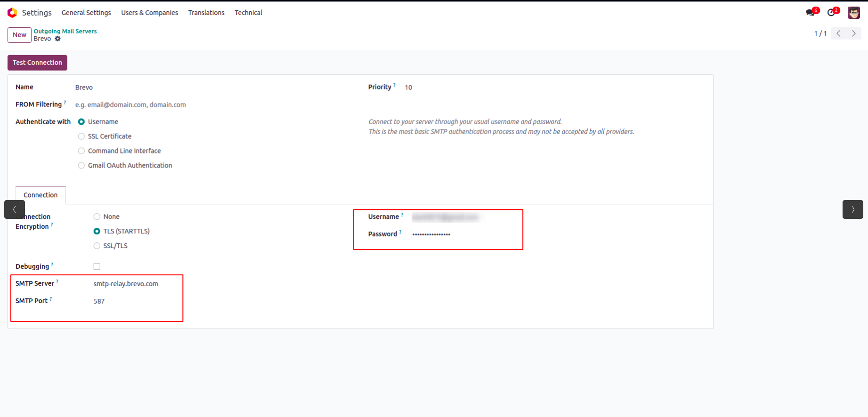Viewport: 868px width, 417px height.
Task: Go to the previous record arrow in pager
Action: click(838, 33)
